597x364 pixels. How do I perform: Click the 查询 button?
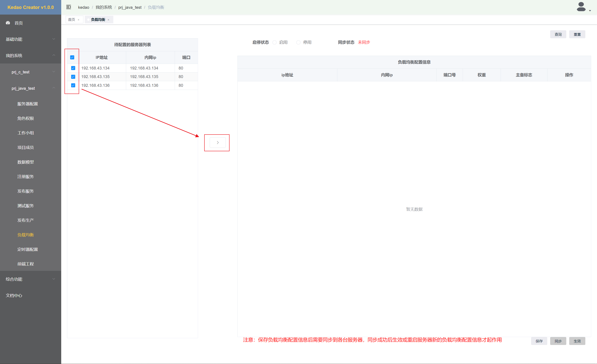coord(558,34)
